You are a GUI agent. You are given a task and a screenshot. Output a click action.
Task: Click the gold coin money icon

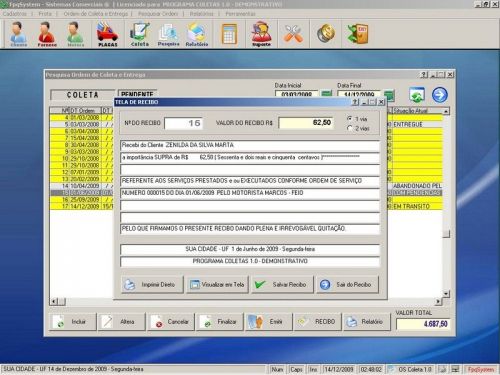tap(326, 34)
